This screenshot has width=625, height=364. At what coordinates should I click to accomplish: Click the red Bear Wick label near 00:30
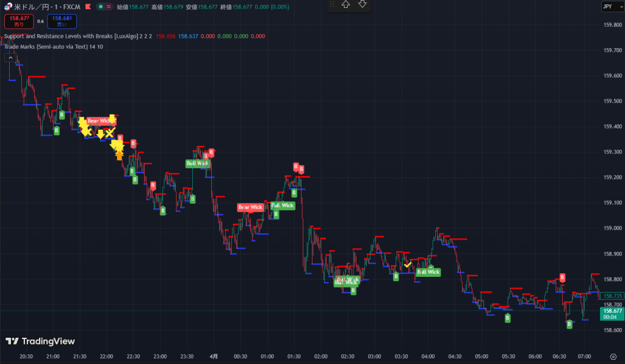250,207
